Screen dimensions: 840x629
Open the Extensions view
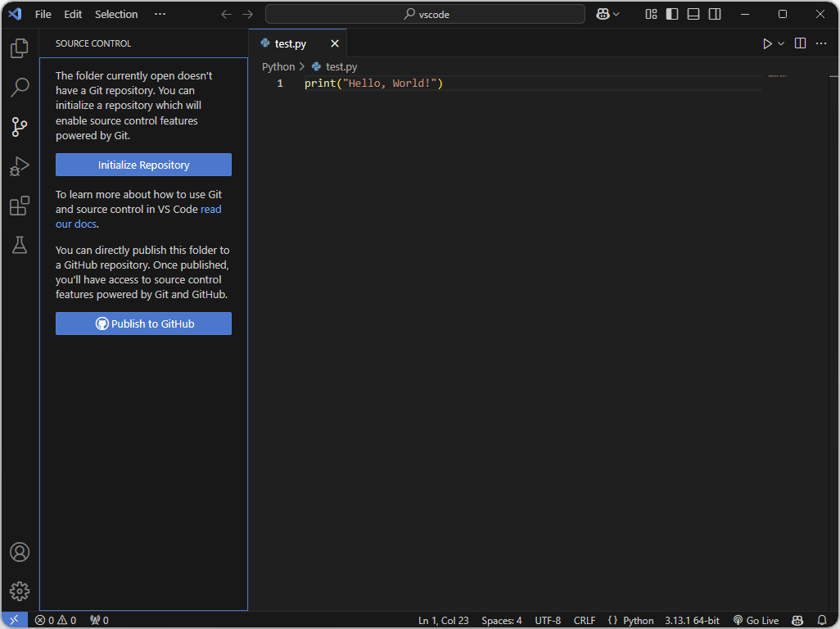(20, 206)
